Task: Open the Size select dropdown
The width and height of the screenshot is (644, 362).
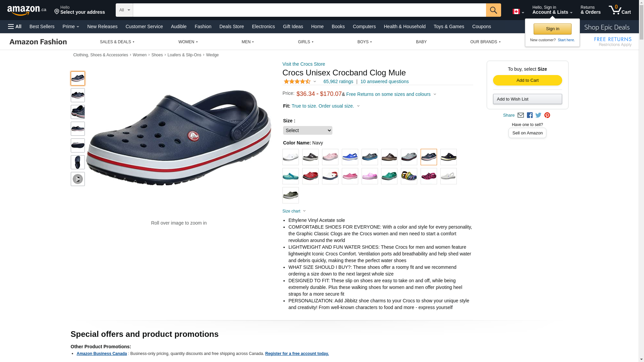Action: click(x=308, y=130)
